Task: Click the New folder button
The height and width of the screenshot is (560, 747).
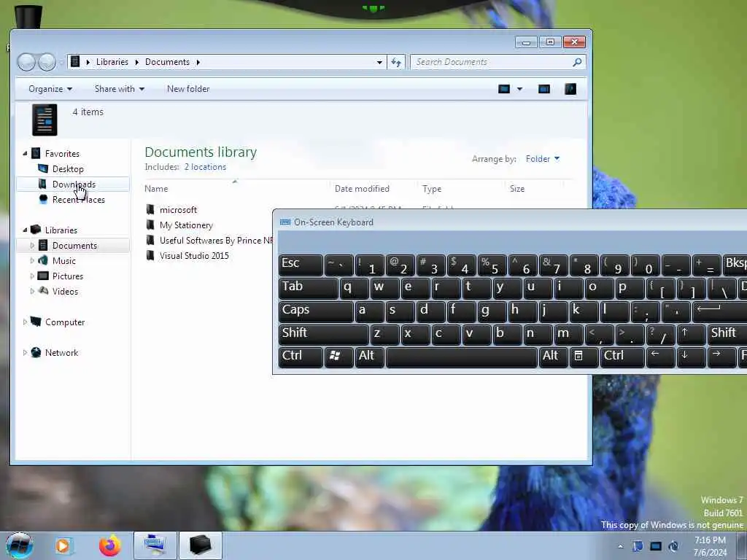Action: pos(188,89)
